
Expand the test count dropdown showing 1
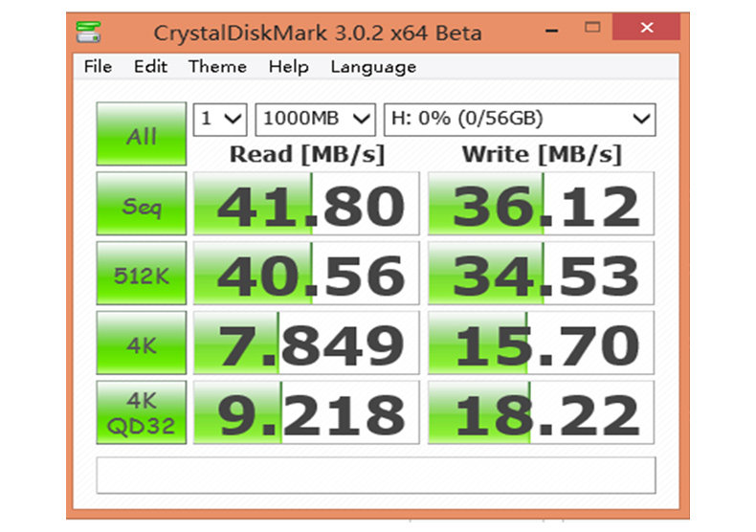point(220,119)
